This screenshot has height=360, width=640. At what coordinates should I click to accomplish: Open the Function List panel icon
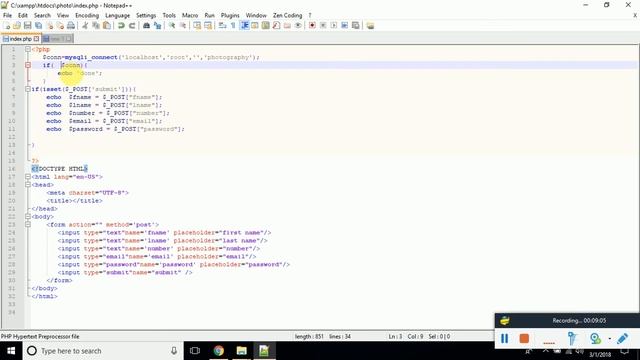(x=276, y=26)
